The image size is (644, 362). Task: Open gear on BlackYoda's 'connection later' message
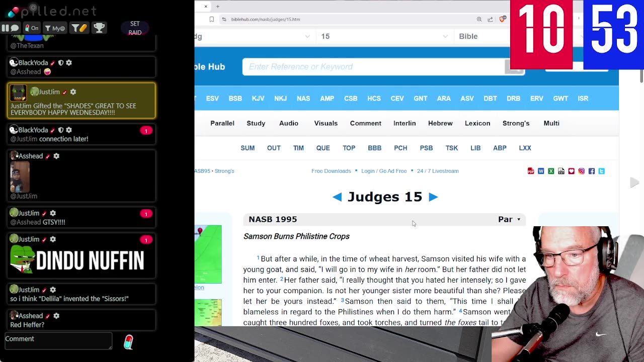tap(69, 130)
